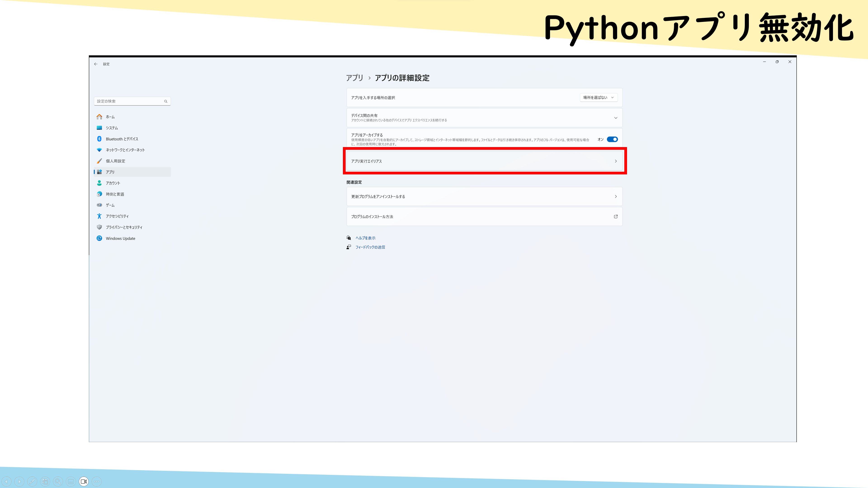Open the アプリ実行エイリアス row
The height and width of the screenshot is (488, 868).
(x=484, y=161)
